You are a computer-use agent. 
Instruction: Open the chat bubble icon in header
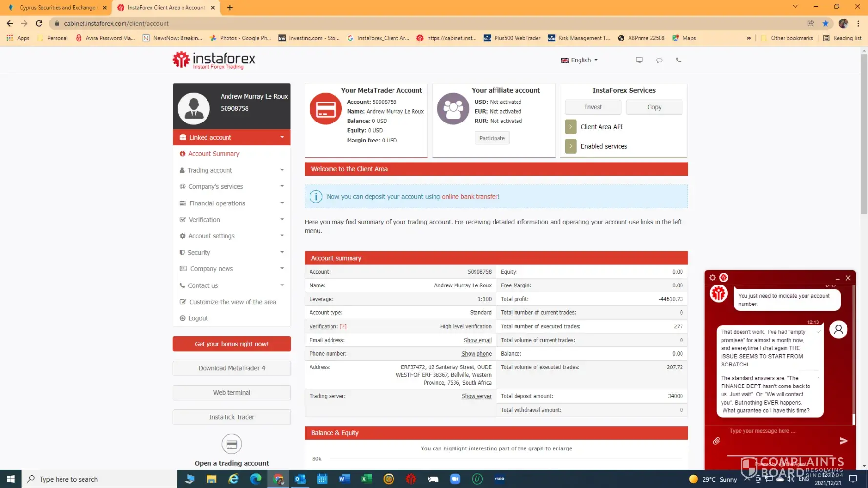click(659, 60)
